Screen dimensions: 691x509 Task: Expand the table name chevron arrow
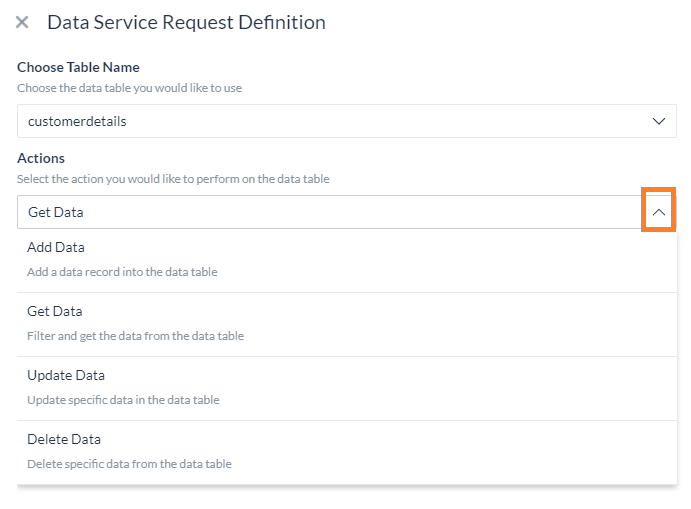point(658,121)
